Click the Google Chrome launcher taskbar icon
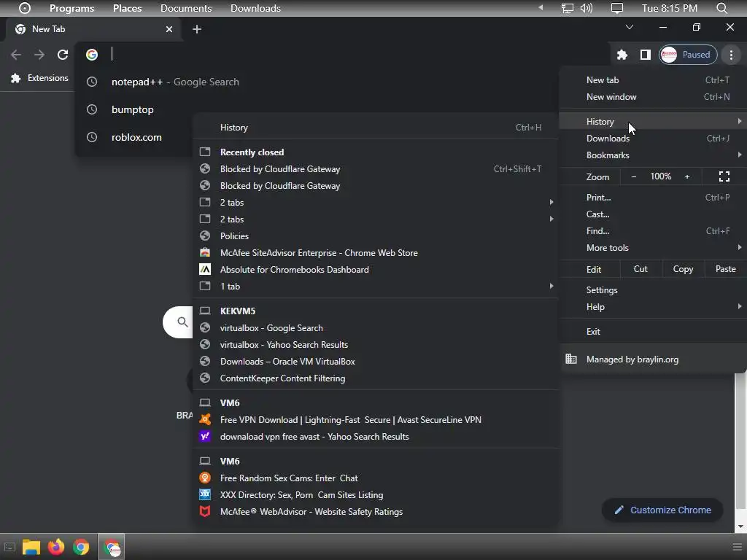This screenshot has height=560, width=747. click(81, 547)
